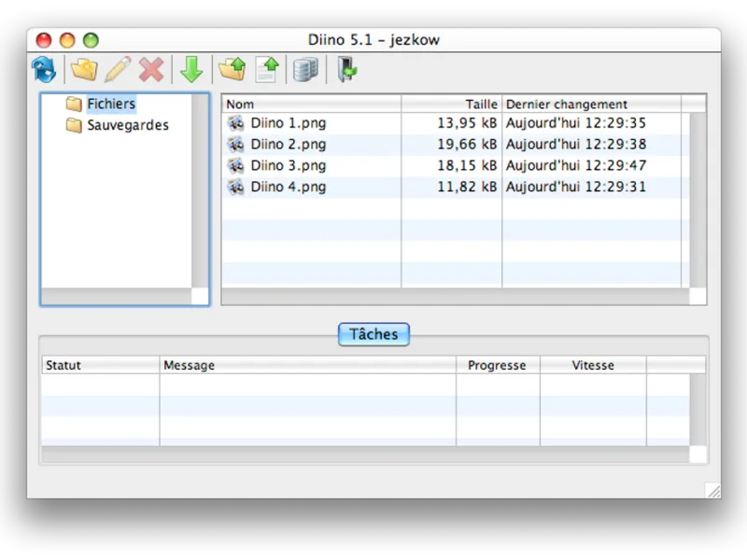Click the size value 11,82 kB
This screenshot has width=747, height=560.
[468, 188]
